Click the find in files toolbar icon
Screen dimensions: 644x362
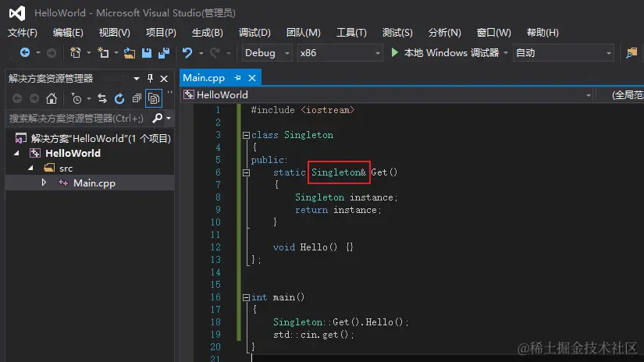632,53
